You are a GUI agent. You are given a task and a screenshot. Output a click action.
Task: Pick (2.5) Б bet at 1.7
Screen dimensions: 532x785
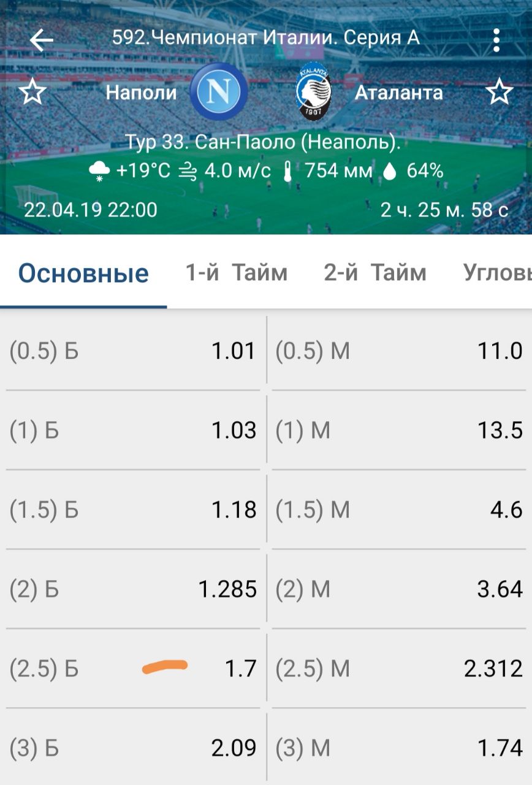pos(132,668)
